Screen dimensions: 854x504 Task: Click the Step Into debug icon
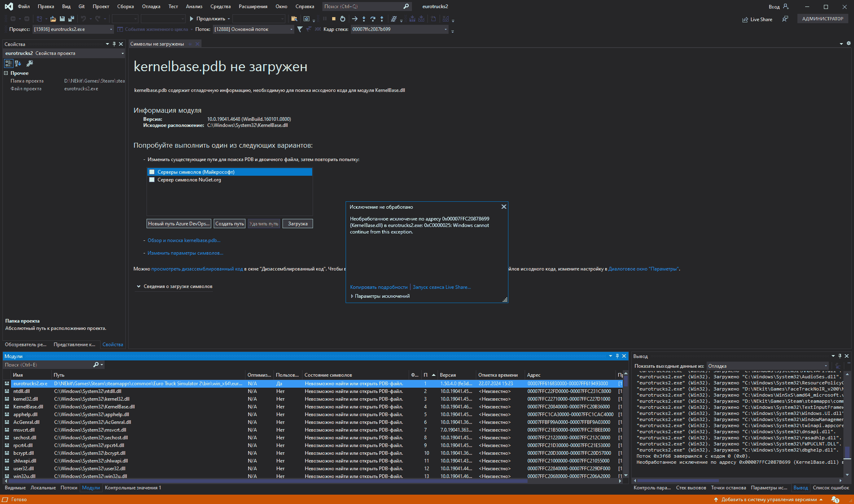[x=364, y=19]
